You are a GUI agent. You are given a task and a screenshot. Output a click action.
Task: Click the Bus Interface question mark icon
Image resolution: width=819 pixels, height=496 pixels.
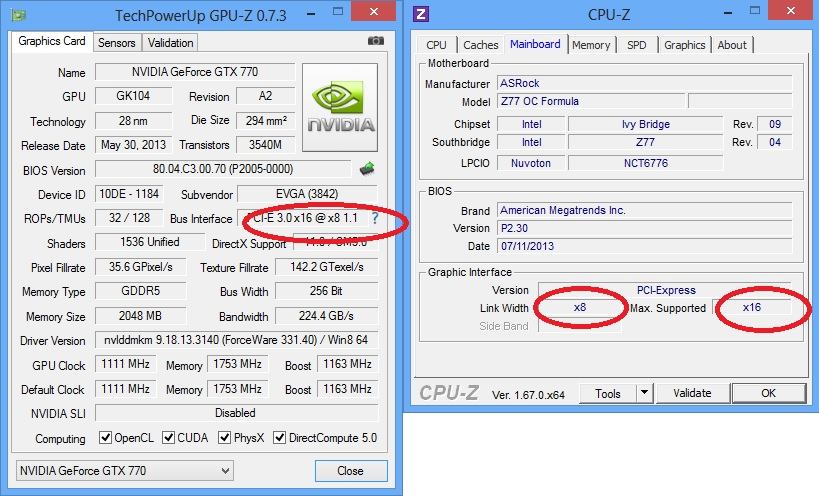coord(375,218)
